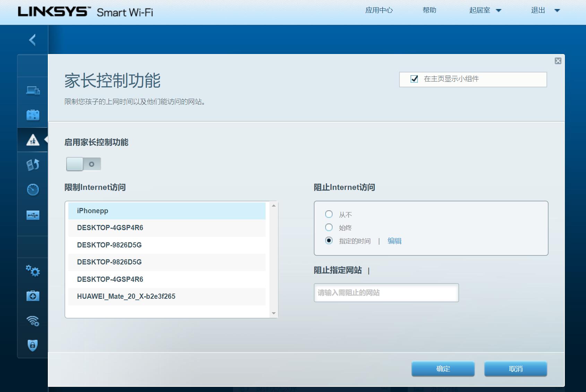Click the 编辑 link for scheduled times
Viewport: 586px width, 392px height.
tap(394, 241)
